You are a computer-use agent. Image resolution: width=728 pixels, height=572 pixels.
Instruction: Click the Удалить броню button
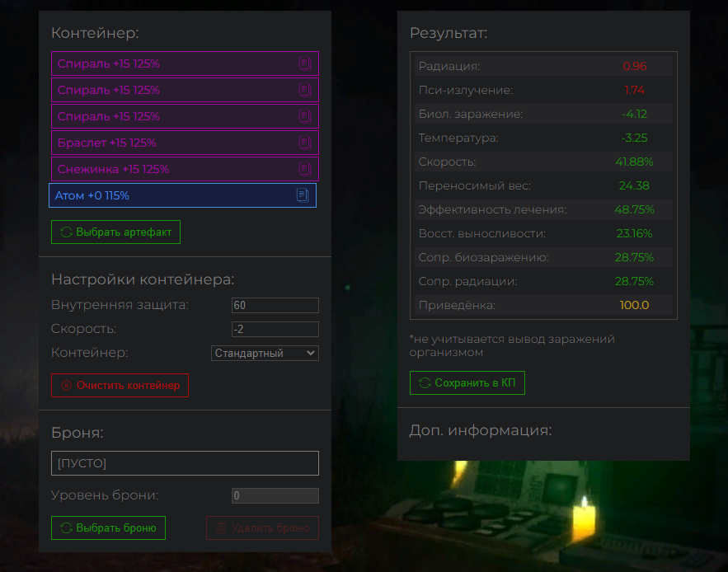(x=262, y=527)
